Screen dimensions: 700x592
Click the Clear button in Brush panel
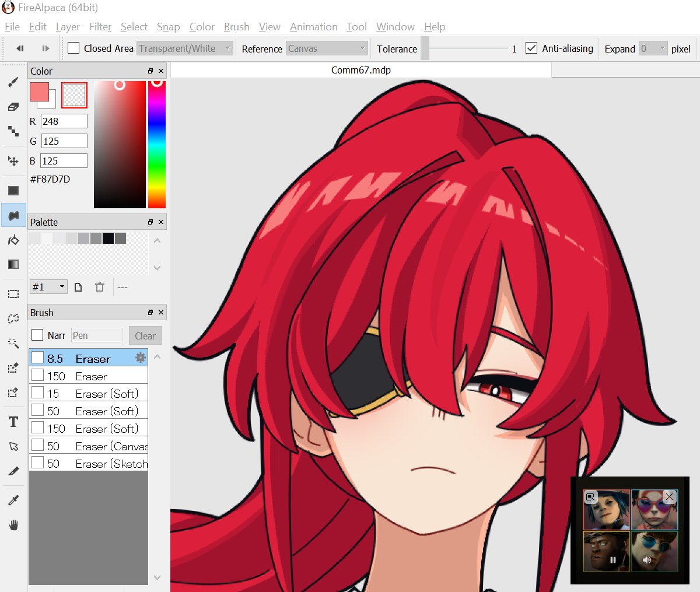[x=145, y=335]
